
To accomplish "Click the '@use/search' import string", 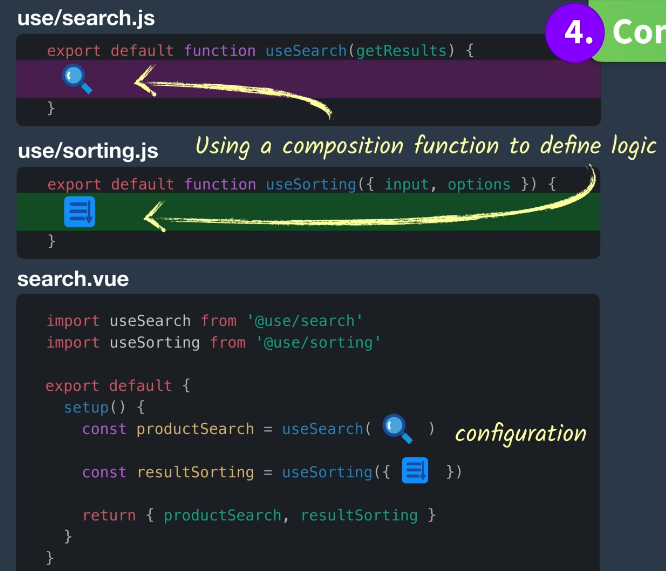I will [304, 321].
